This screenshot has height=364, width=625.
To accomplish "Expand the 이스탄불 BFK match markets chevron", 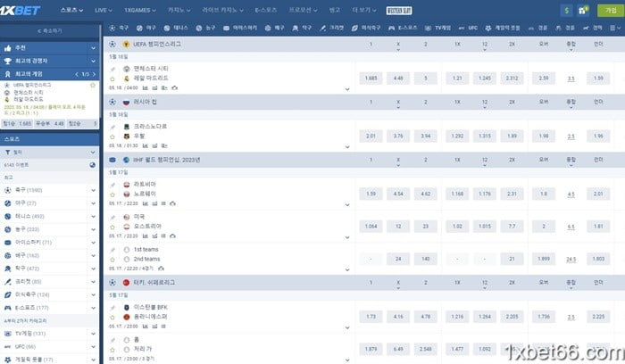I will tap(347, 327).
